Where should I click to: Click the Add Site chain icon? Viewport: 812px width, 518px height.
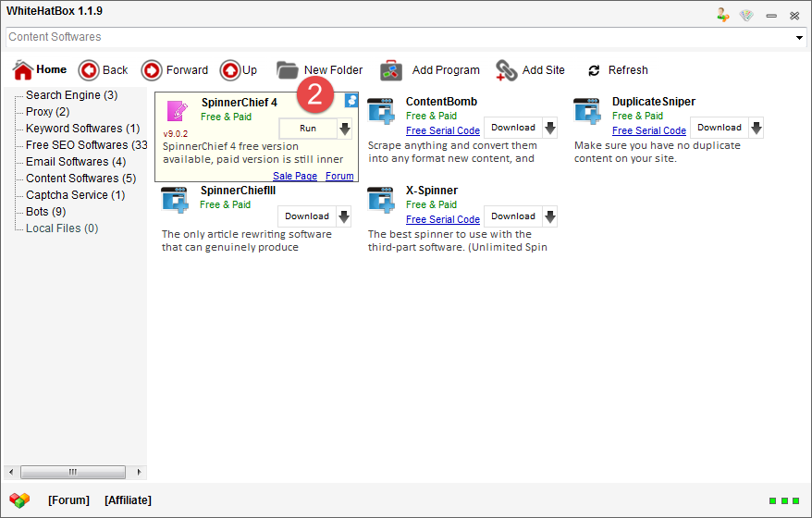click(506, 70)
